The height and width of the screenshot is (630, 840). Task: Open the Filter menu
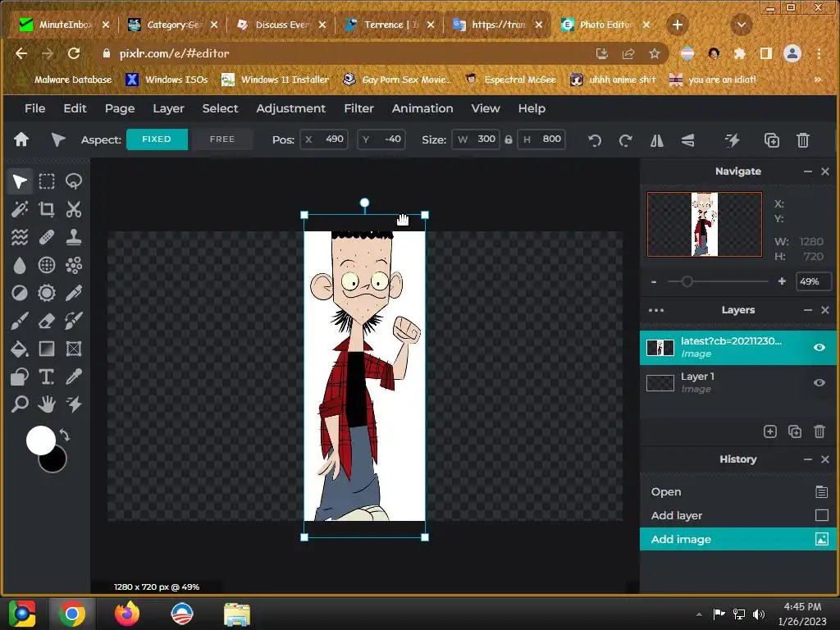click(358, 109)
